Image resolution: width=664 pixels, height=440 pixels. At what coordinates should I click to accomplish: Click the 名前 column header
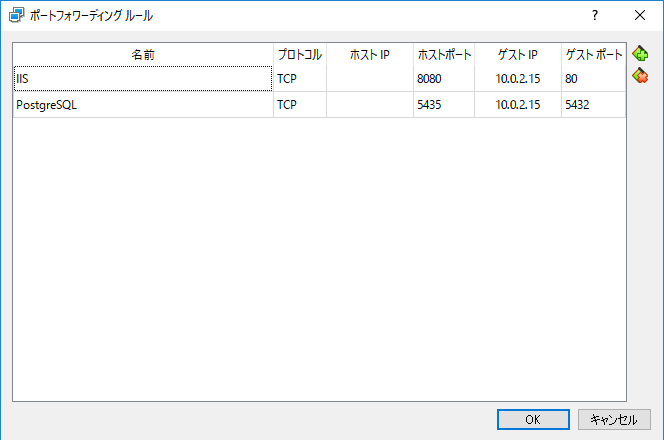coord(142,55)
